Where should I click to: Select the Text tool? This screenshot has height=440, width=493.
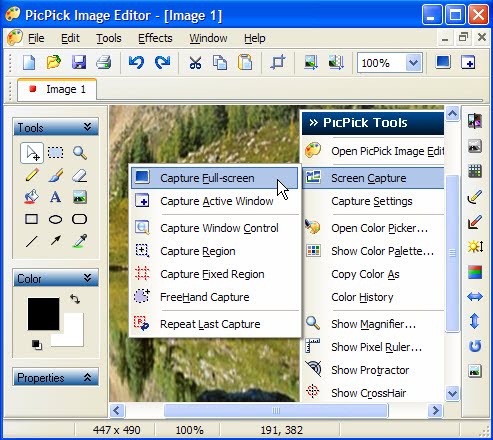(x=56, y=197)
